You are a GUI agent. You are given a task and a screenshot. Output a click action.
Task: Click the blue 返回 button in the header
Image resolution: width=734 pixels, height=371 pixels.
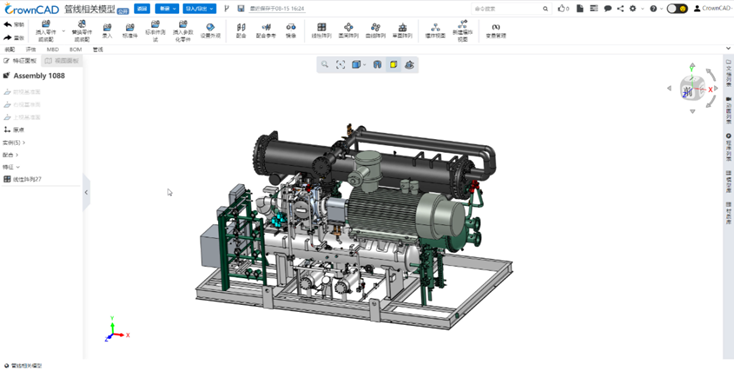click(141, 8)
